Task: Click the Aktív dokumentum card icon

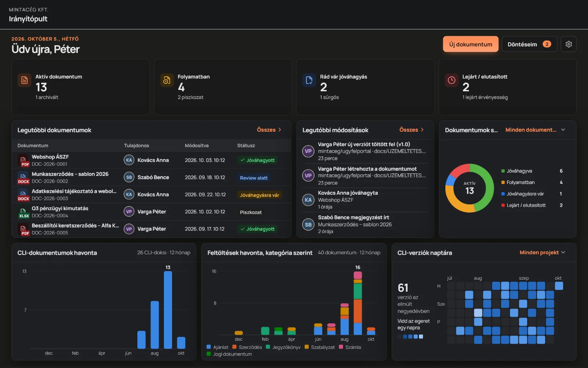Action: [x=24, y=80]
